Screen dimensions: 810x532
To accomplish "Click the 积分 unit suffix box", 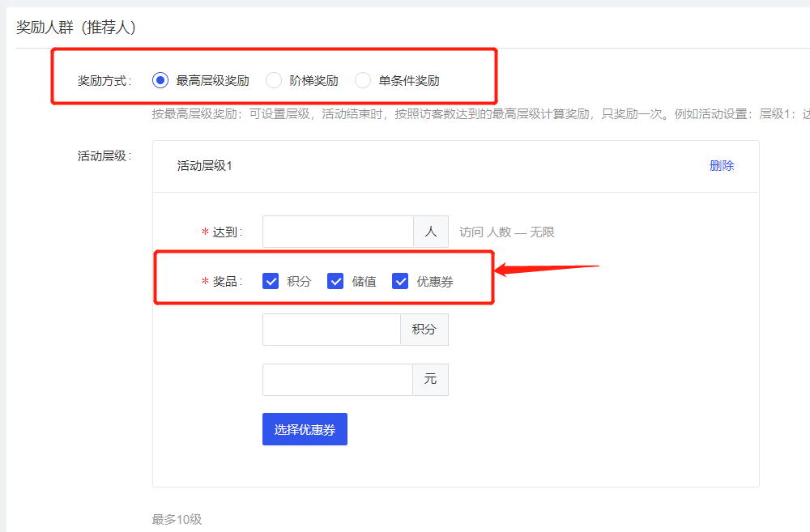I will pos(424,330).
